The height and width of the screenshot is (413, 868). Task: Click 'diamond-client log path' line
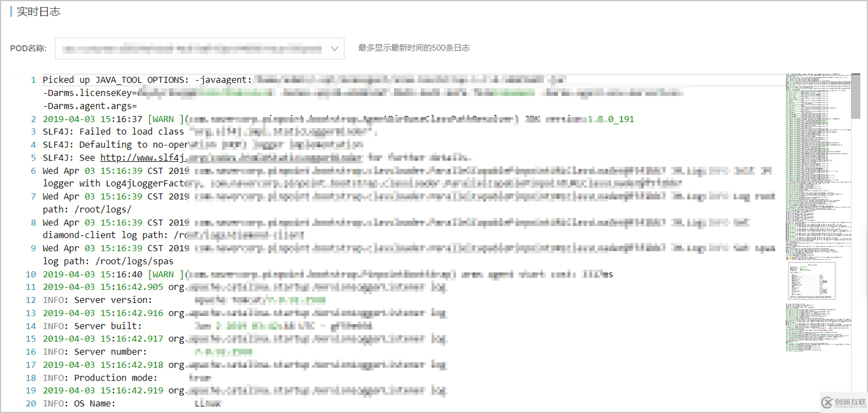click(173, 235)
